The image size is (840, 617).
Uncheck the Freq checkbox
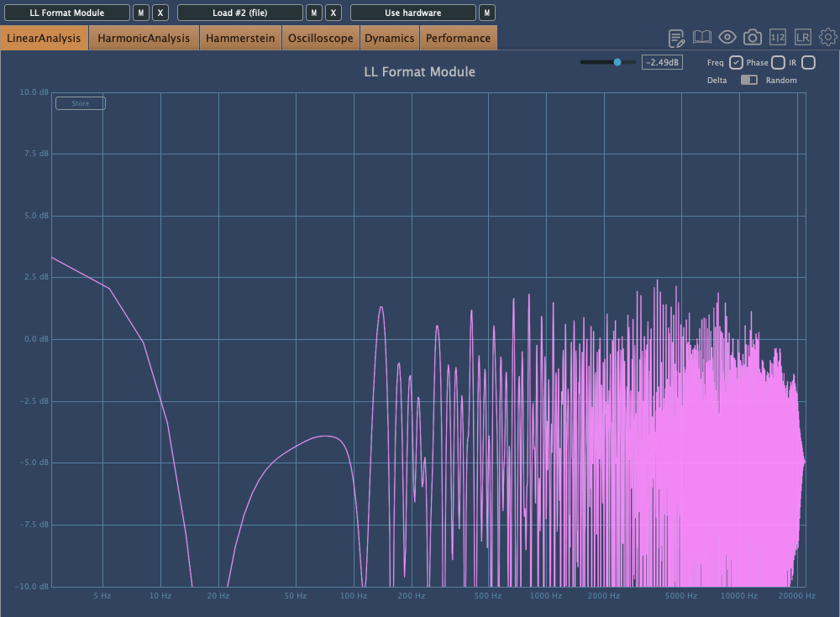pos(736,62)
